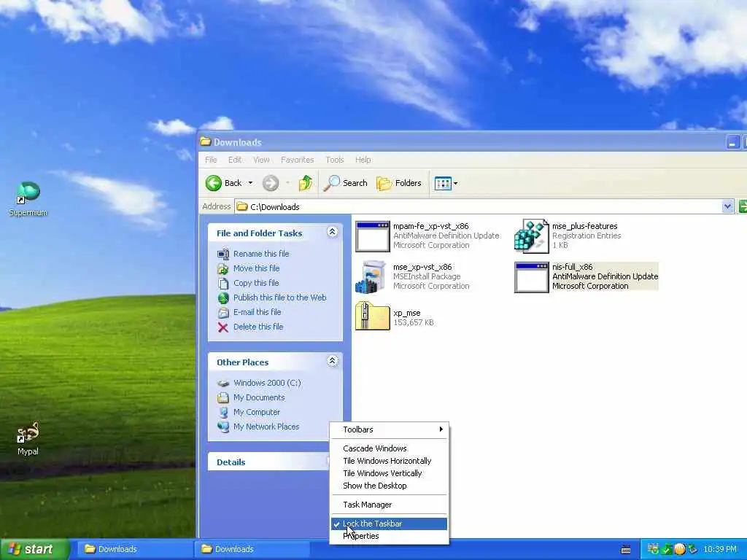
Task: Click the Mypal desktop shortcut icon
Action: pos(28,432)
